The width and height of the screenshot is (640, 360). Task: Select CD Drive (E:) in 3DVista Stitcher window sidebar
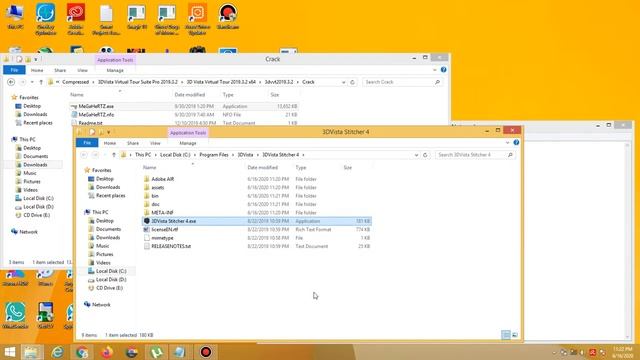109,288
